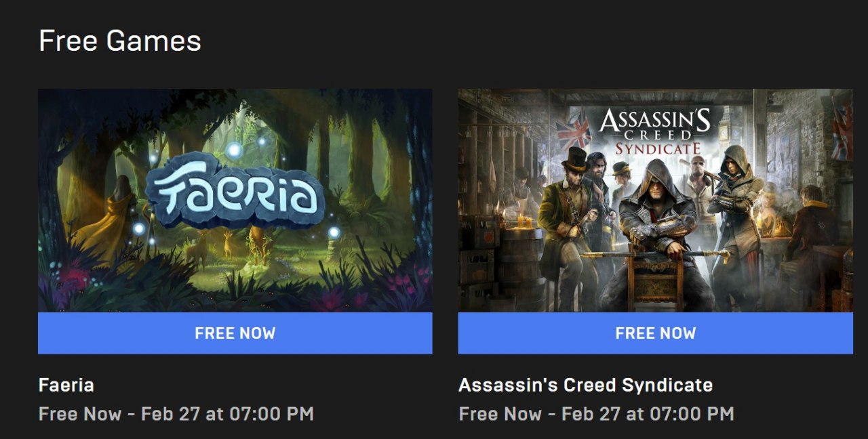Viewport: 868px width, 439px height.
Task: Click Assassin's Creed Syndicate's Feb 27 date text
Action: (597, 414)
